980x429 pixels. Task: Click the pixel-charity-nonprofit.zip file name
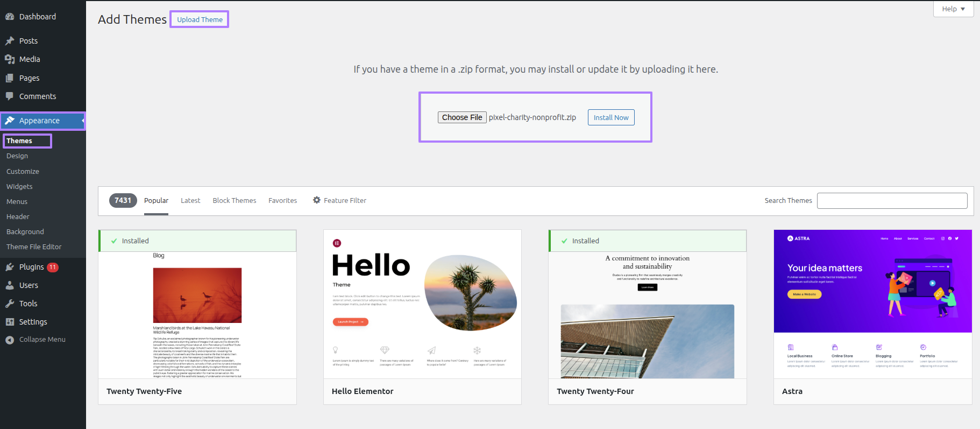click(532, 117)
